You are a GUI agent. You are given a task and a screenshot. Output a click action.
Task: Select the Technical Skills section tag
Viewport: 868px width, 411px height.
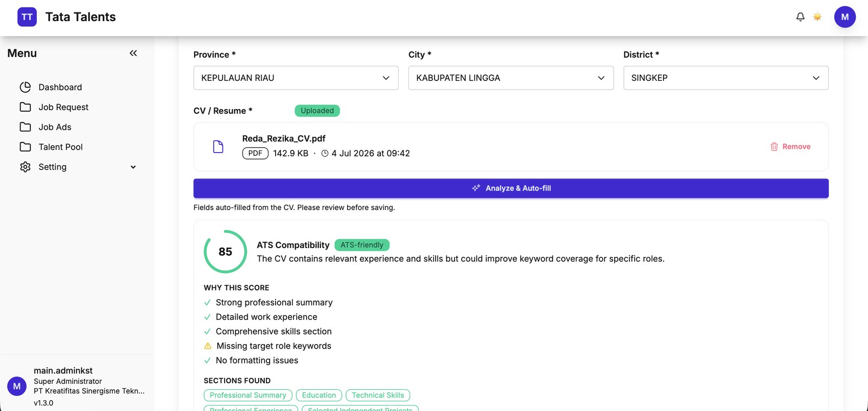378,395
